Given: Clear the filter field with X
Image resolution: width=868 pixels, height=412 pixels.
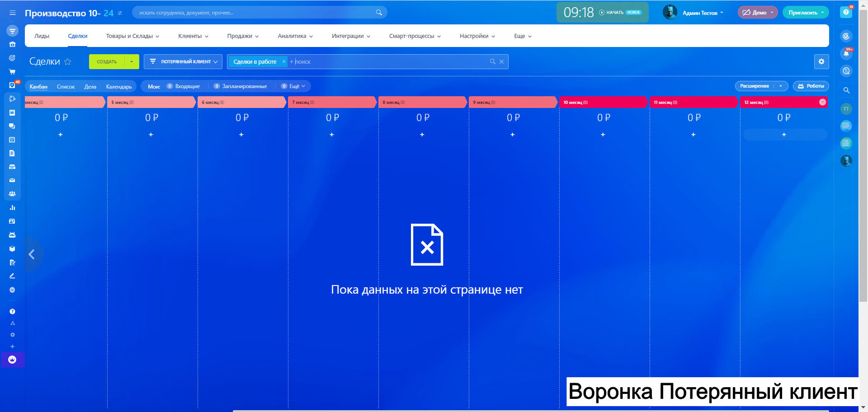Looking at the screenshot, I should tap(501, 61).
